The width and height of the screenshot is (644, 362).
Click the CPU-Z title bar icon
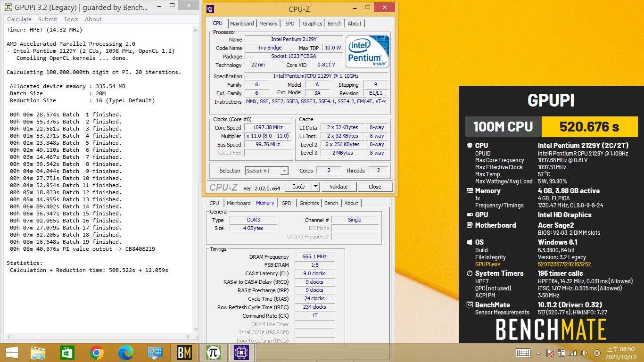click(210, 8)
